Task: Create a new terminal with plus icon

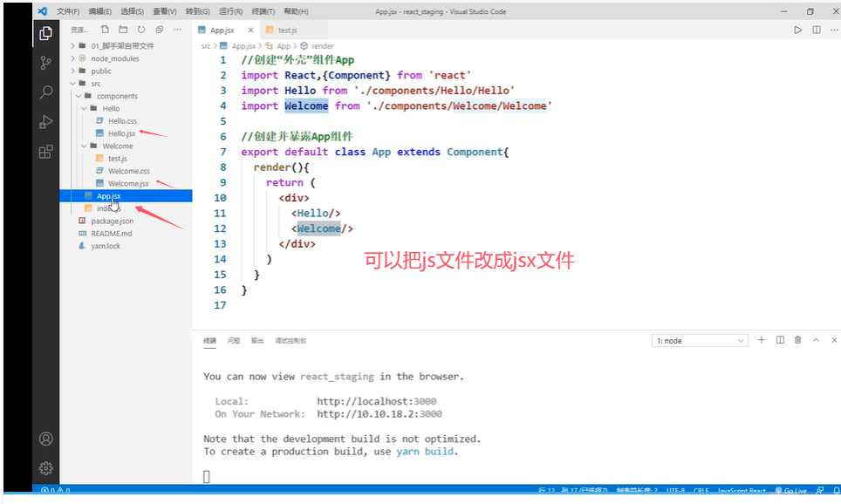Action: pyautogui.click(x=761, y=340)
